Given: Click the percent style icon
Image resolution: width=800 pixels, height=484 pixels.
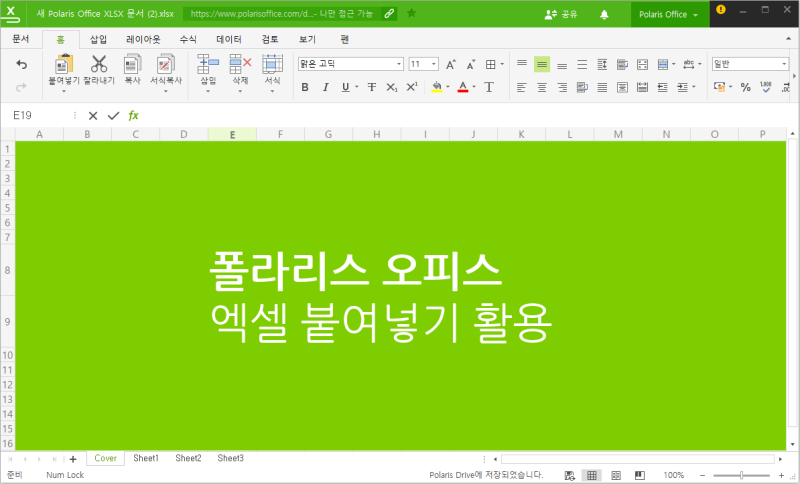Looking at the screenshot, I should coord(745,87).
